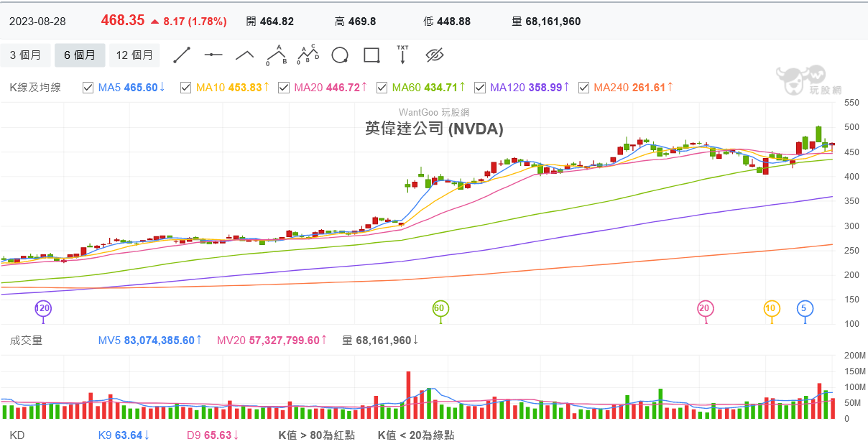Viewport: 868px width, 444px height.
Task: Select the horizontal line drawing tool
Action: pos(213,55)
